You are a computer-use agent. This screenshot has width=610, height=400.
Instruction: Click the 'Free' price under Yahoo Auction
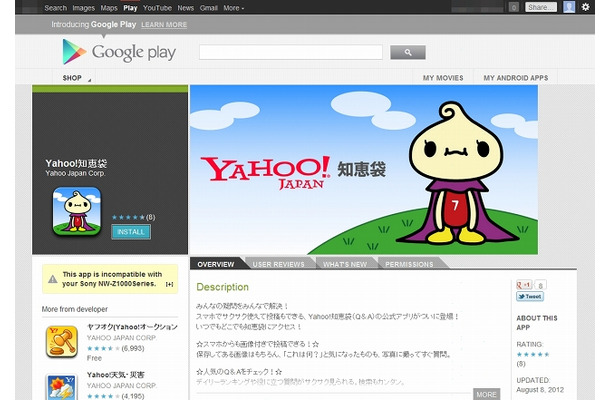94,358
